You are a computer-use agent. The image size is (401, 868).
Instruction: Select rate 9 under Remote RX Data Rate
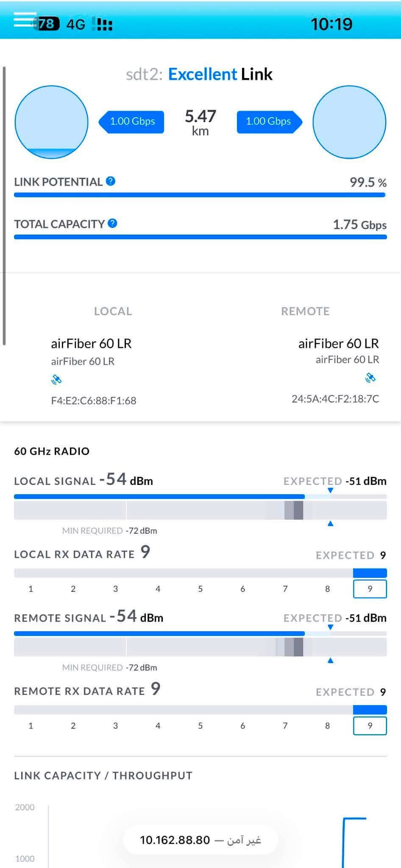(370, 725)
